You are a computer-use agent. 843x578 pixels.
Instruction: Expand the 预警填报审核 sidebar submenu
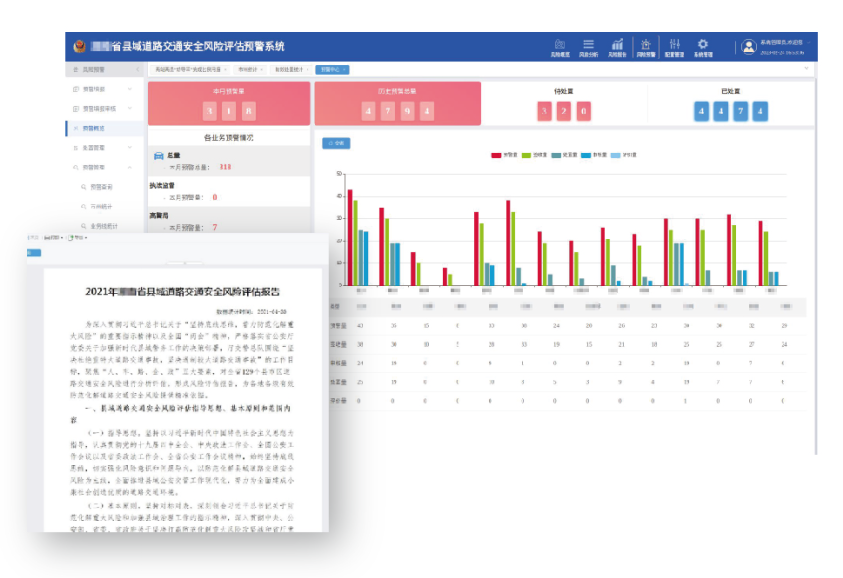tap(103, 109)
